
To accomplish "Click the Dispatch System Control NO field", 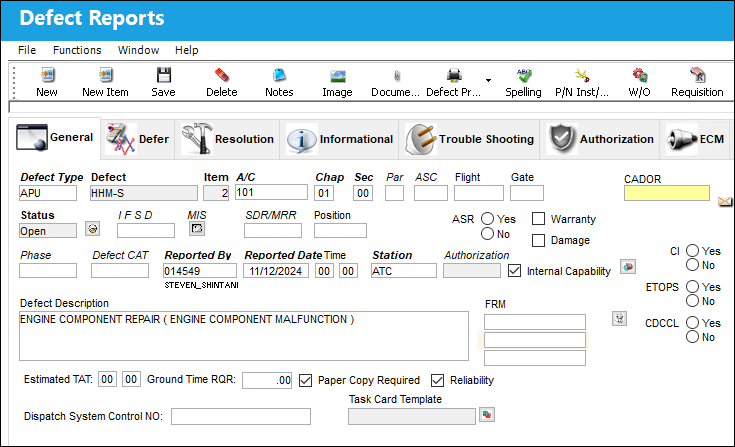I will point(241,417).
